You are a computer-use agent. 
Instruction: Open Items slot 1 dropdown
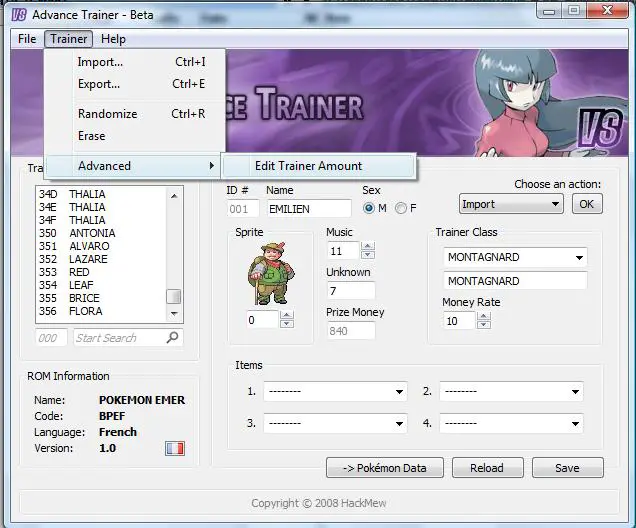pyautogui.click(x=335, y=391)
